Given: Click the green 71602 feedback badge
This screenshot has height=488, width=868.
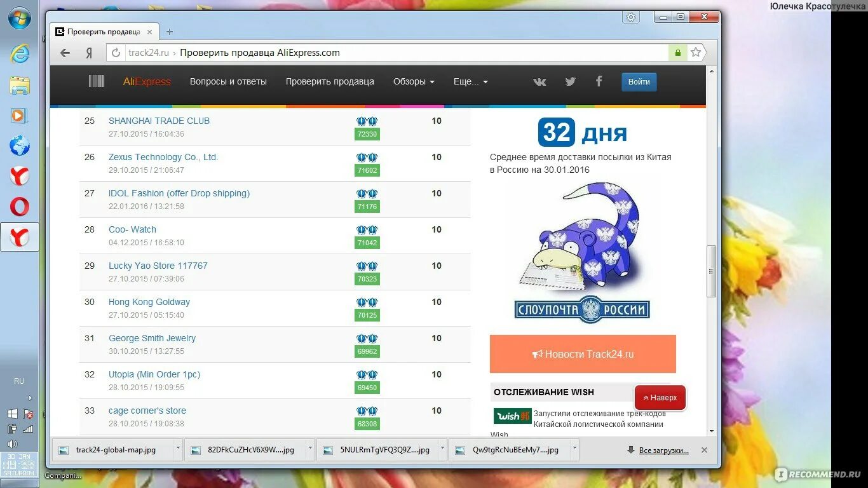Looking at the screenshot, I should point(367,170).
